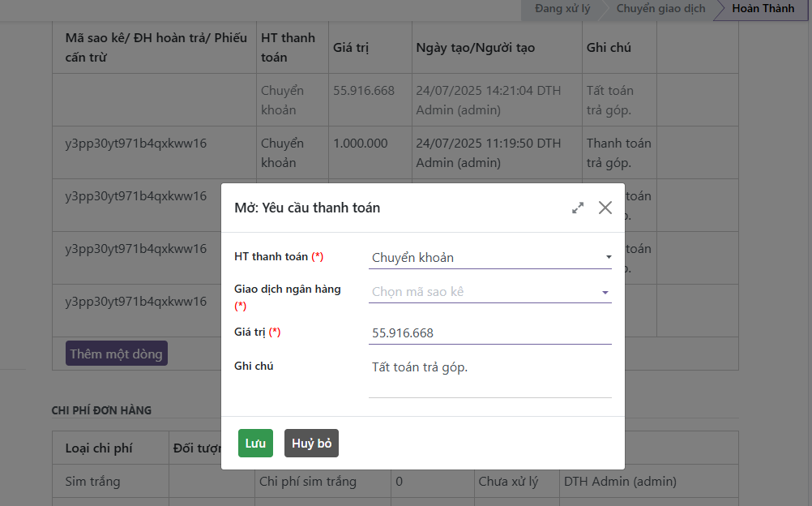Close the Yêu cầu thanh toán dialog
This screenshot has width=812, height=506.
(x=605, y=208)
